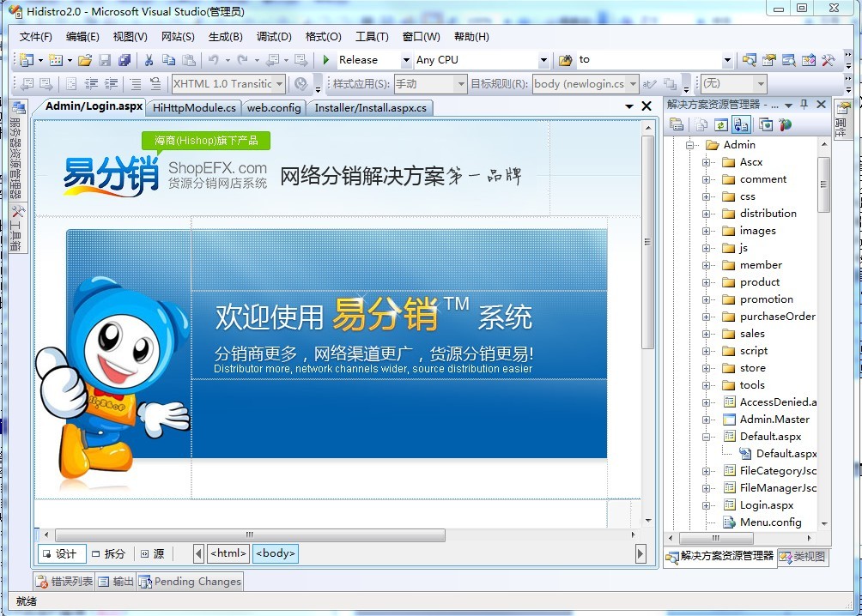Expand the distribution folder in tree
This screenshot has height=616, width=862.
pyautogui.click(x=707, y=214)
